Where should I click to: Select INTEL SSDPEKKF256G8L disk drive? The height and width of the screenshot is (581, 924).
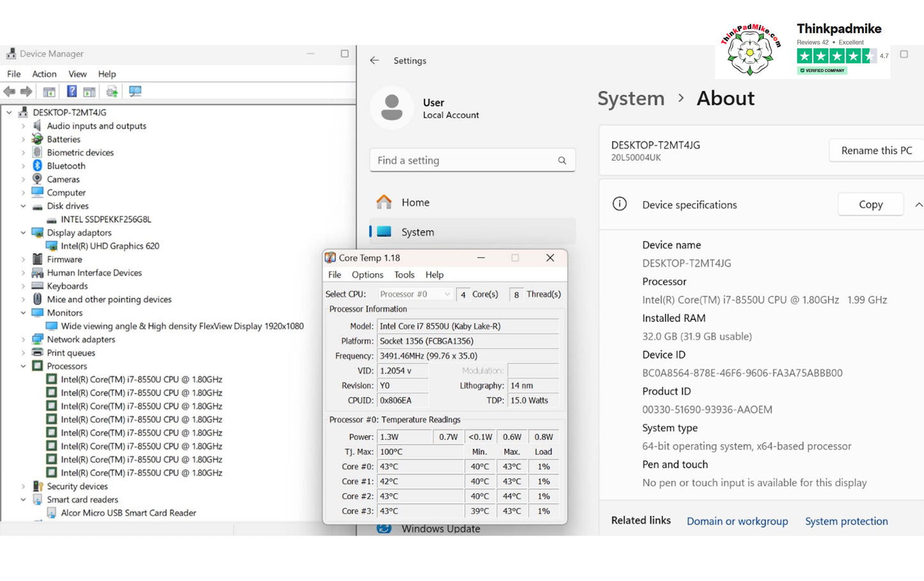(106, 219)
